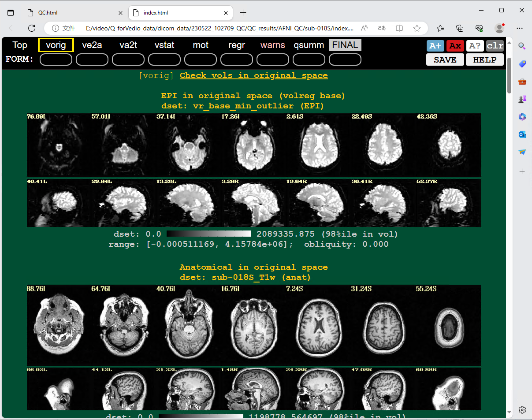Open sidebar Drop paper-plane icon
The width and height of the screenshot is (532, 420).
tap(522, 152)
